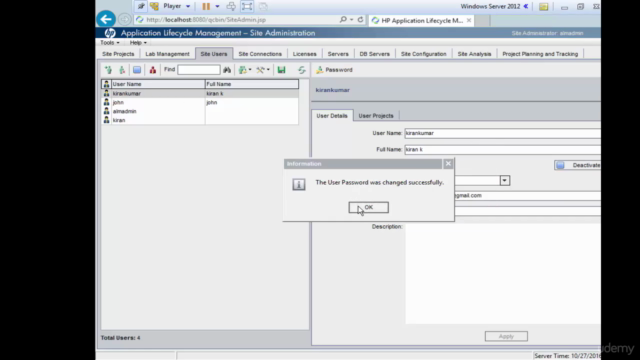The image size is (640, 360).
Task: Switch to Site Connections tab
Action: point(260,54)
